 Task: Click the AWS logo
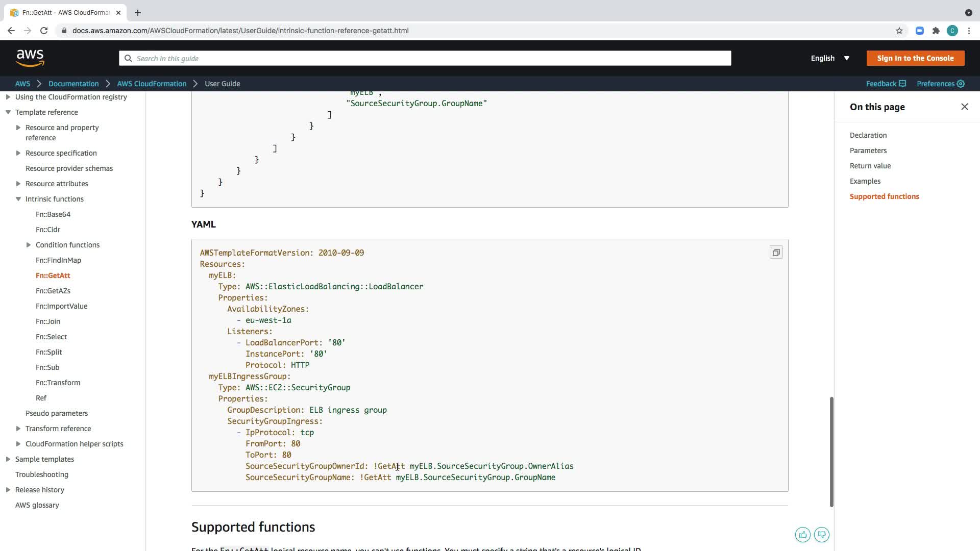click(30, 58)
